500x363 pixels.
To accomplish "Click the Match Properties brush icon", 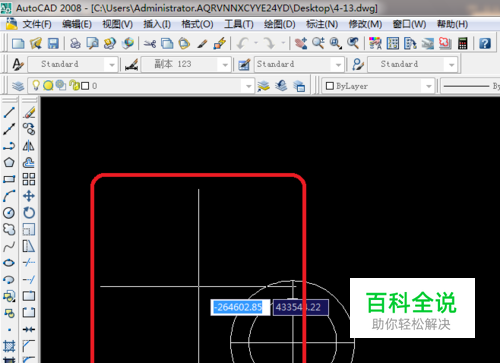I will pyautogui.click(x=202, y=43).
